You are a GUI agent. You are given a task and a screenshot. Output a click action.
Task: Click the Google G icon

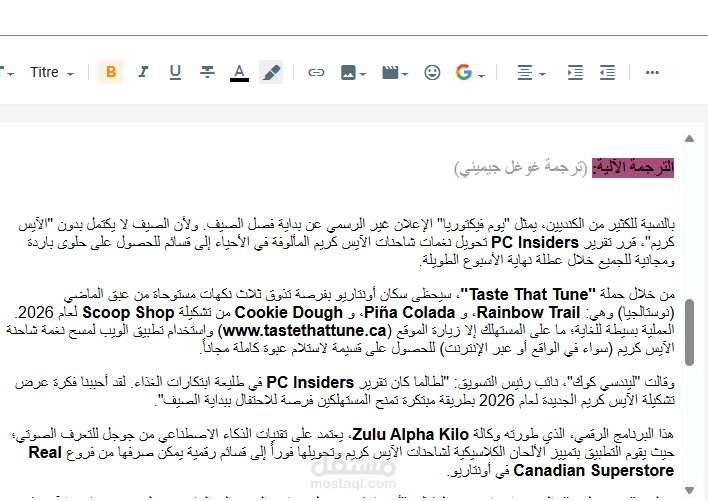pos(464,72)
